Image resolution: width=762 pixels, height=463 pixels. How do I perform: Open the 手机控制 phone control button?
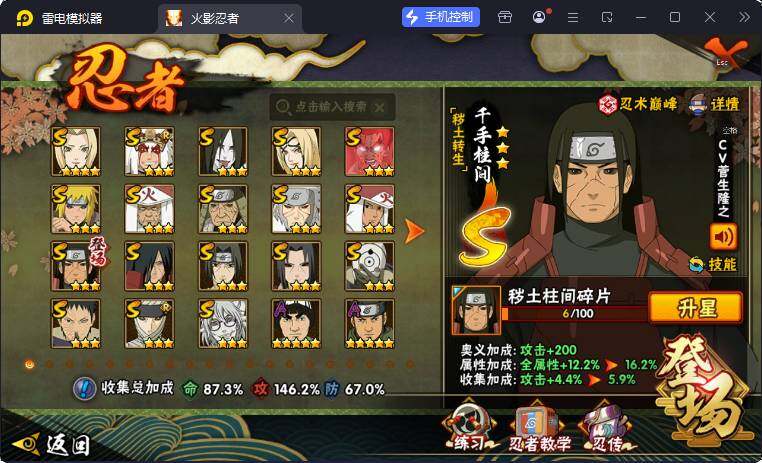441,17
